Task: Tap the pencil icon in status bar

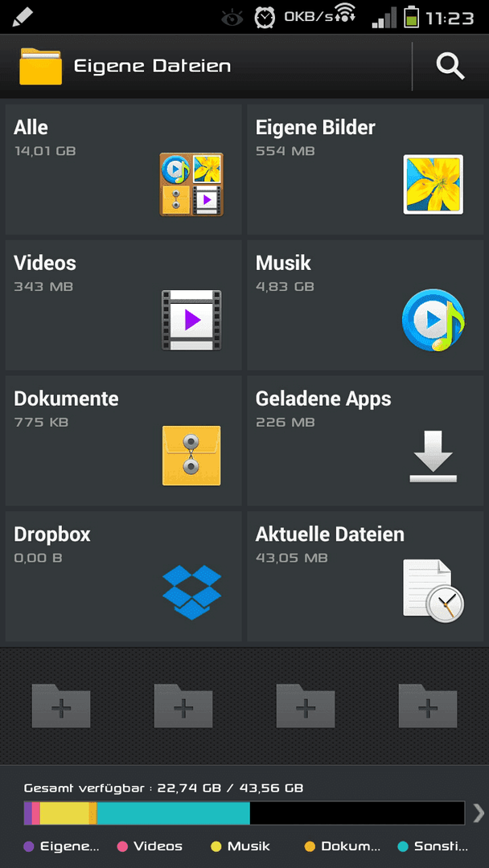Action: [23, 17]
